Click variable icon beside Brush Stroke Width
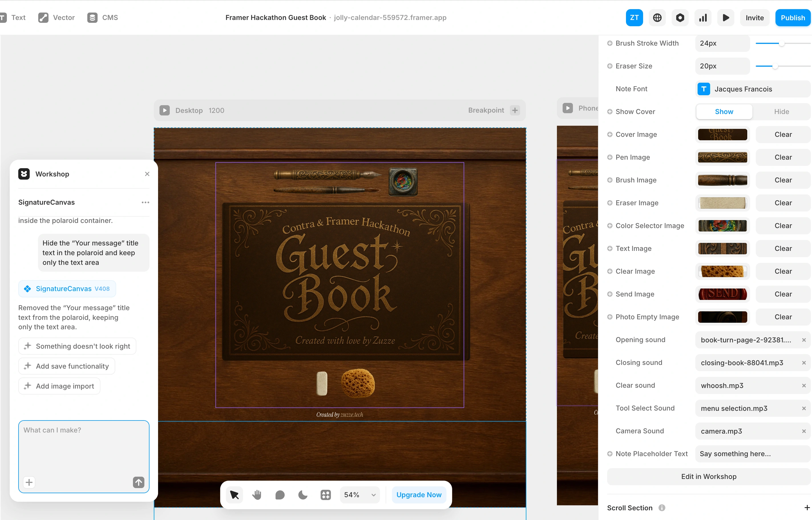This screenshot has width=812, height=520. point(610,43)
